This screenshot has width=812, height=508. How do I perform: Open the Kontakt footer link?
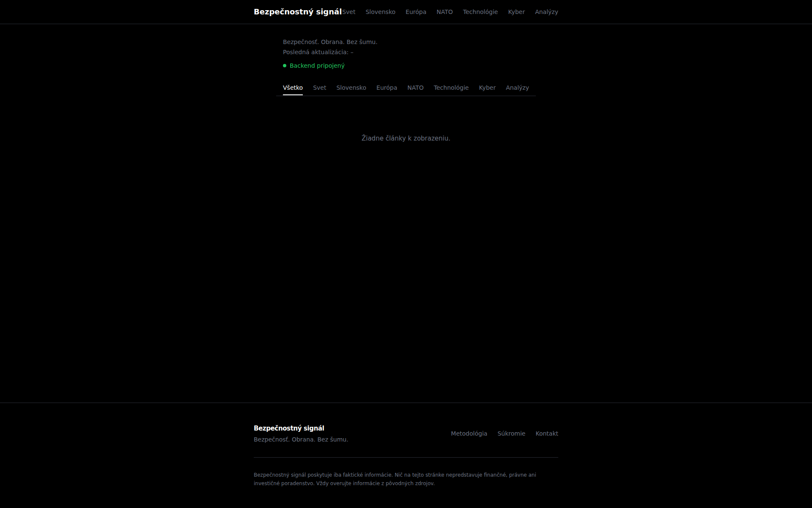click(547, 433)
